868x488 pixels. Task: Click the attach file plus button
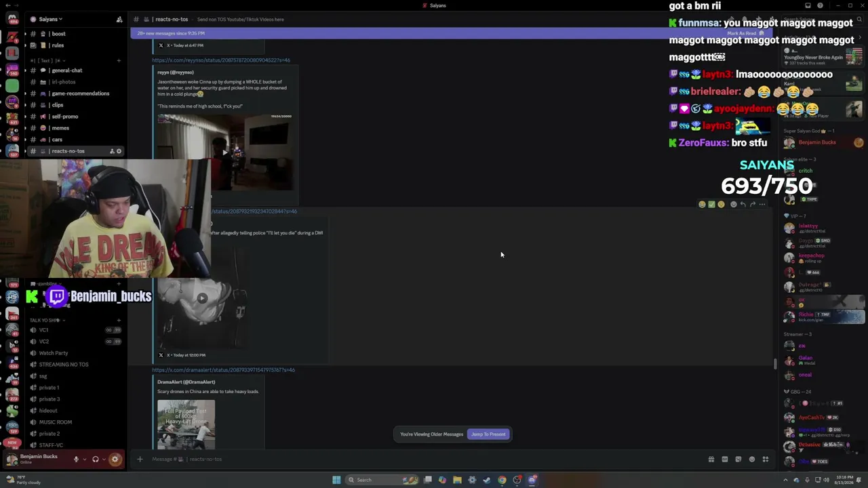tap(140, 460)
